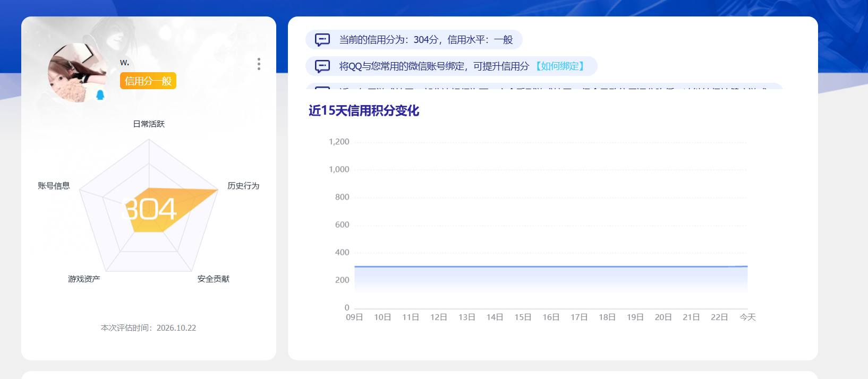Click the 11日 date on the chart axis
The image size is (868, 379).
(411, 317)
